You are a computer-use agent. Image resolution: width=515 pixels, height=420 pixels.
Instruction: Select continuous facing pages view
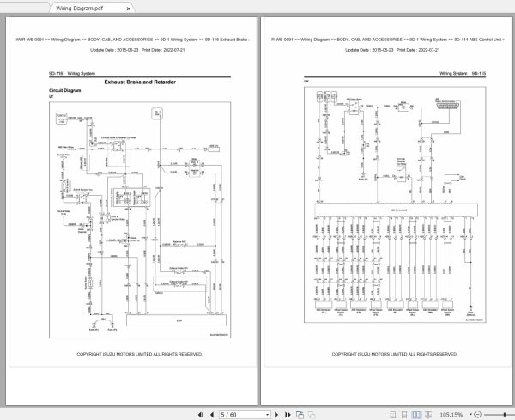pos(428,415)
